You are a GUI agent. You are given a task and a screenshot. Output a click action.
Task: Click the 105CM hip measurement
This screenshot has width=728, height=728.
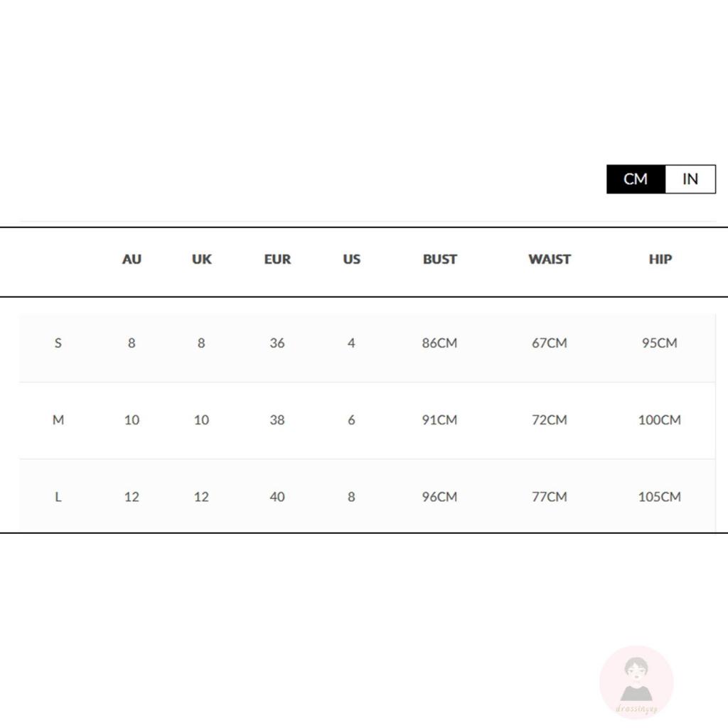[x=659, y=497]
